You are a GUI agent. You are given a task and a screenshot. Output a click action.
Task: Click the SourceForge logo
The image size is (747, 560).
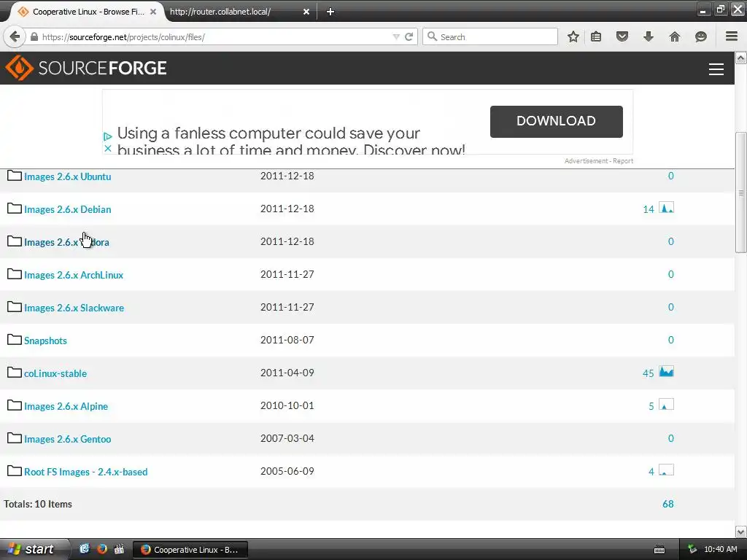86,68
